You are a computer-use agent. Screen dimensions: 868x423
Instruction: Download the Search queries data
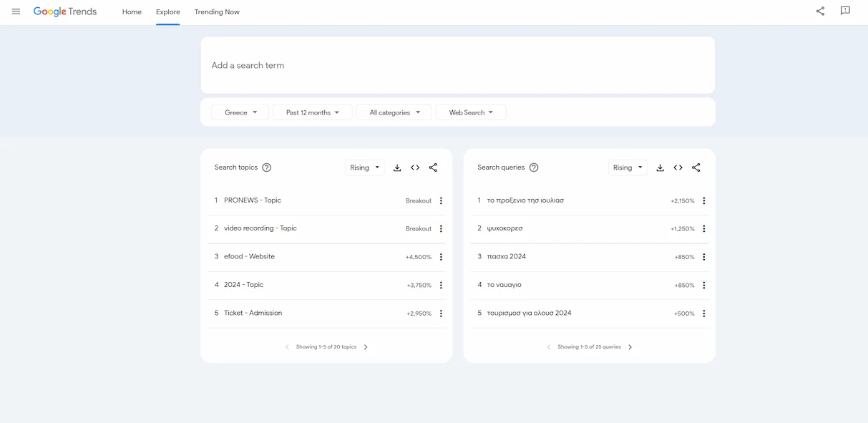pyautogui.click(x=660, y=167)
